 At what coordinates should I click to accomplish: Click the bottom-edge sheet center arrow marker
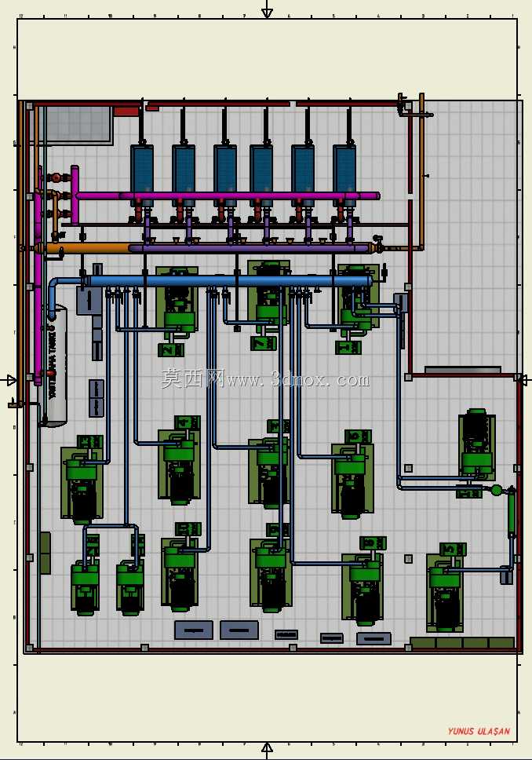click(x=267, y=748)
